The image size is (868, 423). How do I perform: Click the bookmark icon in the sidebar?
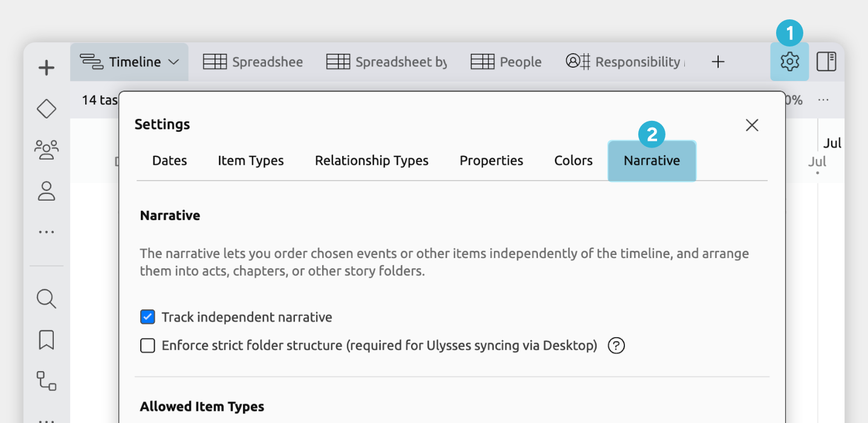47,340
